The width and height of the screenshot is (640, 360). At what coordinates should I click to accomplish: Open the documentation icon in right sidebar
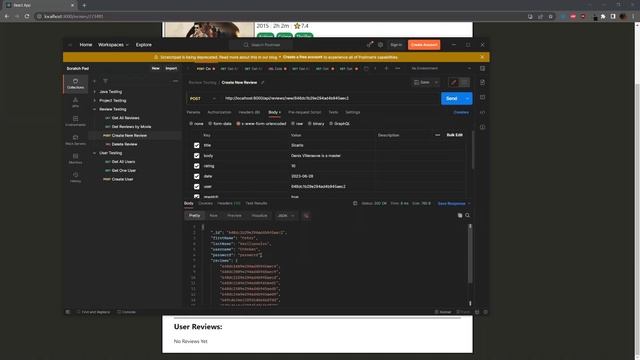click(x=482, y=82)
